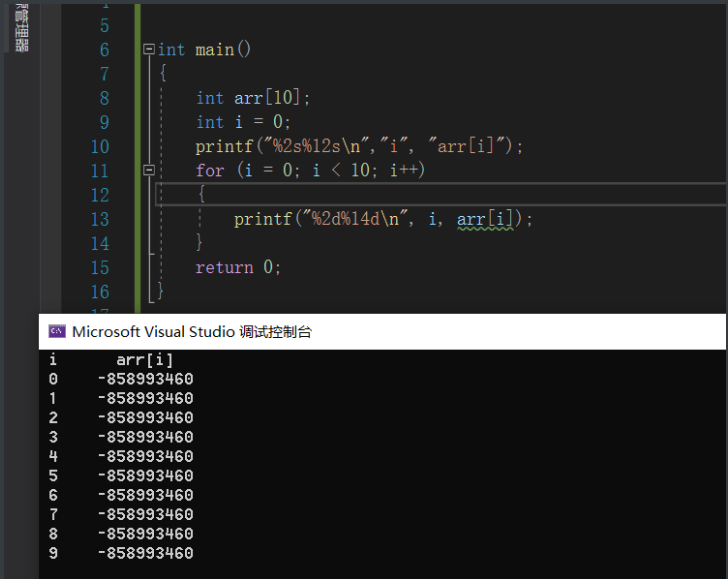Click the 'for' keyword on line 11
This screenshot has width=728, height=579.
pos(210,170)
